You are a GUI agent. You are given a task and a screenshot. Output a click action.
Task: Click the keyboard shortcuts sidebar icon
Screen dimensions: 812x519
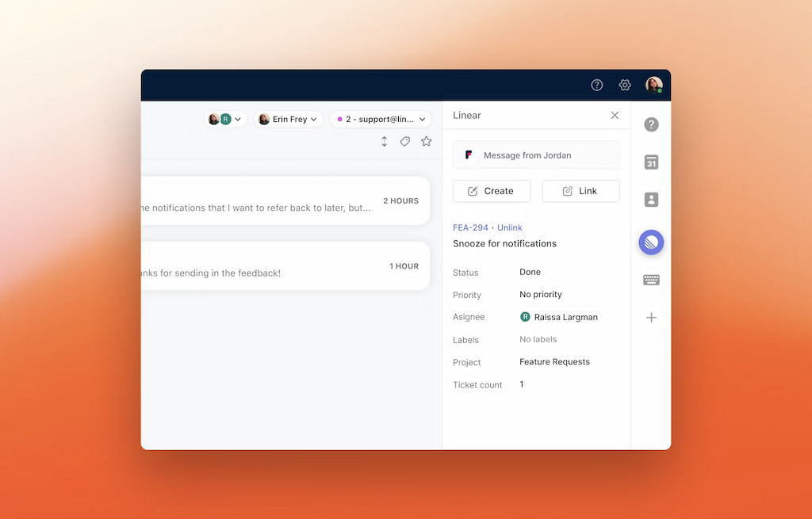tap(651, 280)
